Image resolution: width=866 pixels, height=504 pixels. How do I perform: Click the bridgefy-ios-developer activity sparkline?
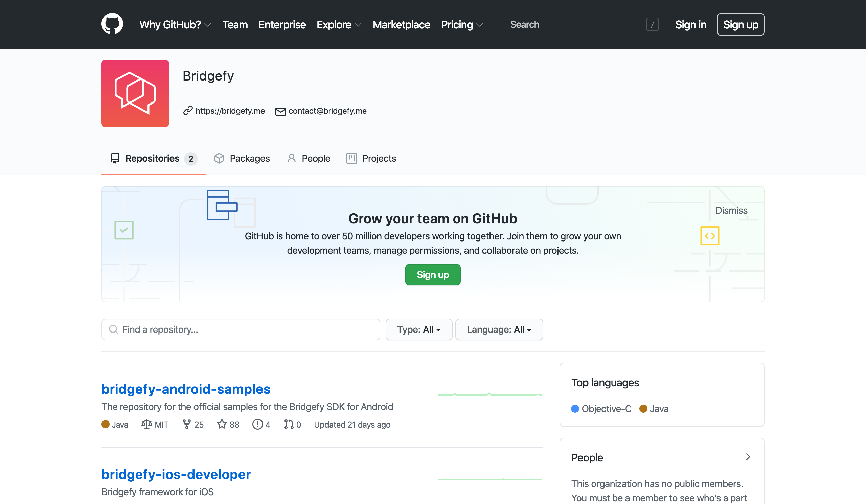coord(490,479)
